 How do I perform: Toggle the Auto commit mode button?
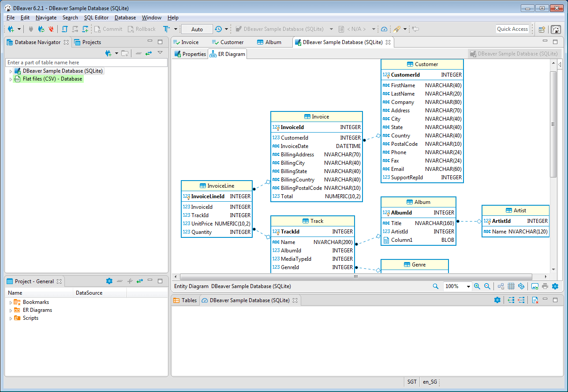point(197,29)
